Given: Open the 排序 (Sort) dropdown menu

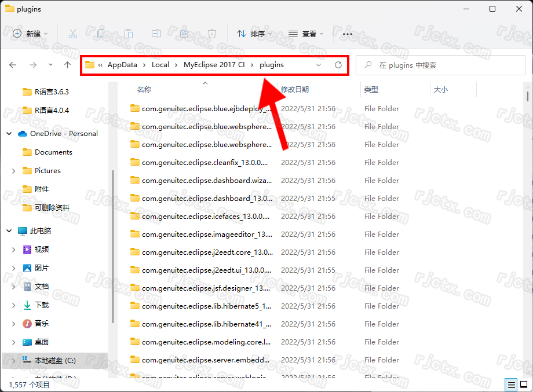Looking at the screenshot, I should pos(254,34).
